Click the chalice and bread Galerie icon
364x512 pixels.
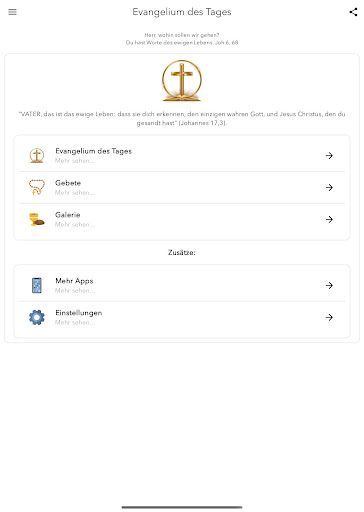tap(37, 219)
